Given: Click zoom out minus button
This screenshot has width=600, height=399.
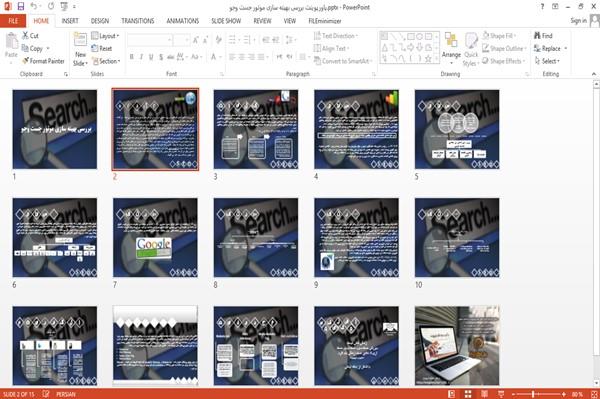Looking at the screenshot, I should tap(514, 394).
